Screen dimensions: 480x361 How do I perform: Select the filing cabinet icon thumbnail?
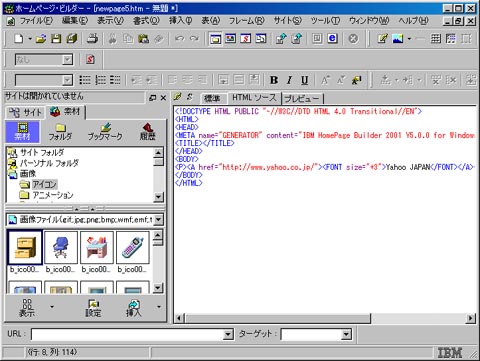25,248
